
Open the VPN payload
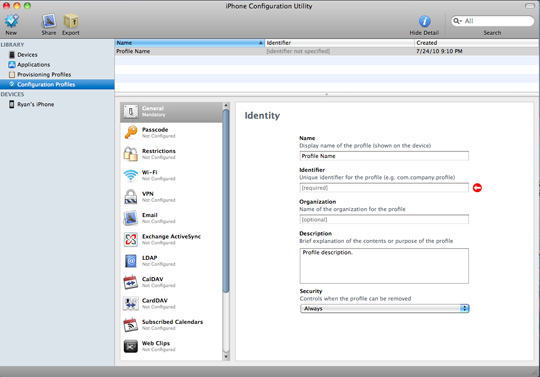point(171,197)
